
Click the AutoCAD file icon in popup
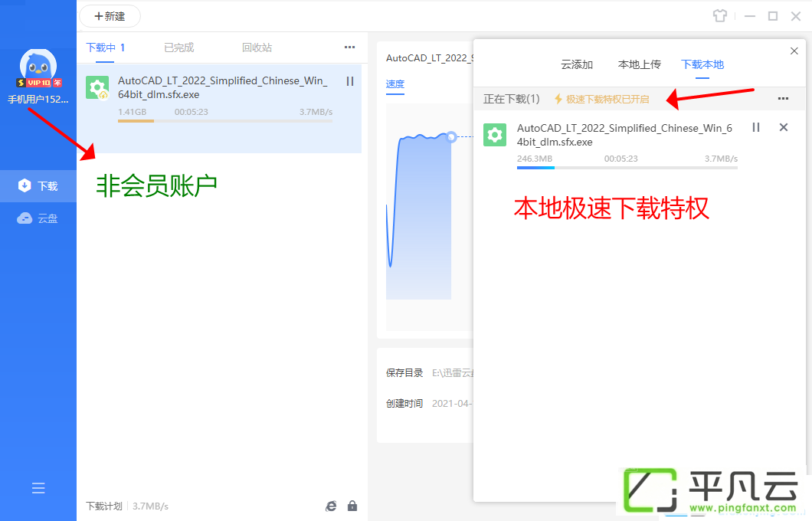[x=495, y=135]
